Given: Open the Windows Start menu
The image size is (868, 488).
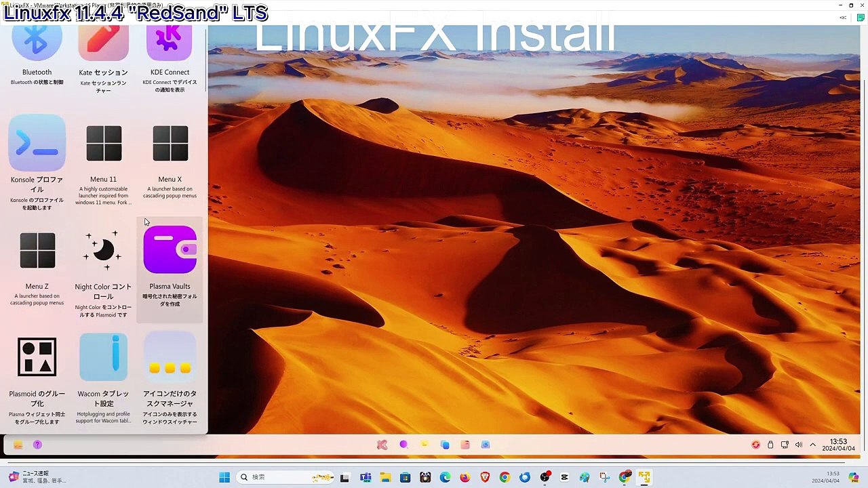Looking at the screenshot, I should click(x=224, y=477).
